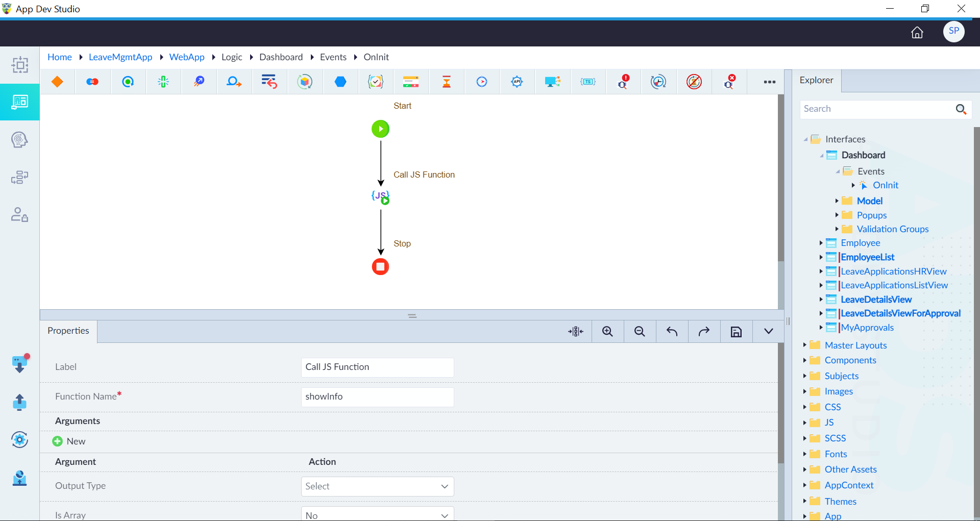The height and width of the screenshot is (521, 980).
Task: Select the API gear toolbar icon
Action: pos(517,82)
